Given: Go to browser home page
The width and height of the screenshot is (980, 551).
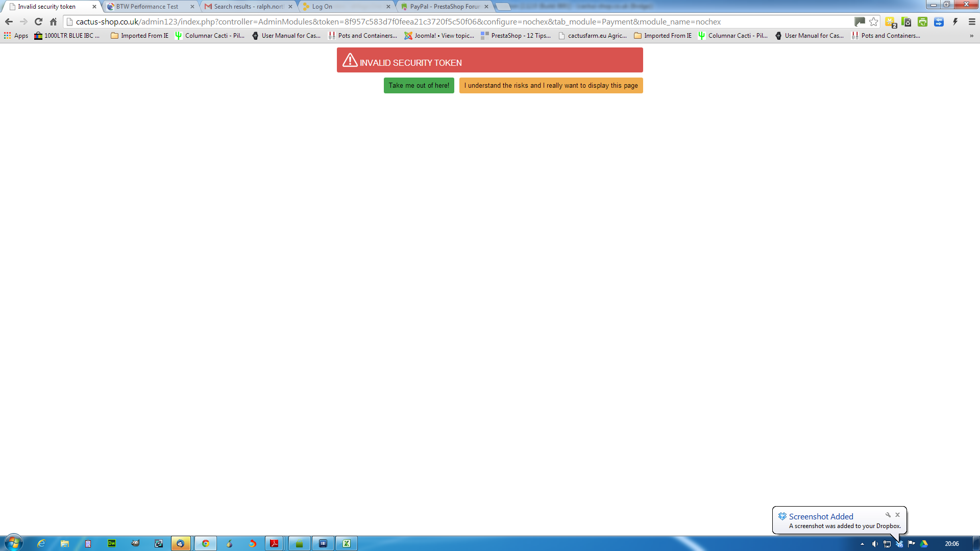Looking at the screenshot, I should tap(53, 22).
